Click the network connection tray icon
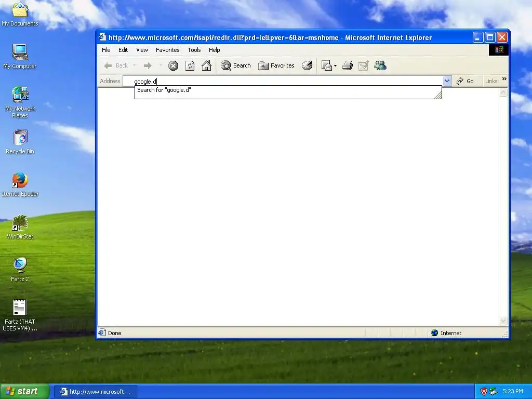 (x=493, y=391)
